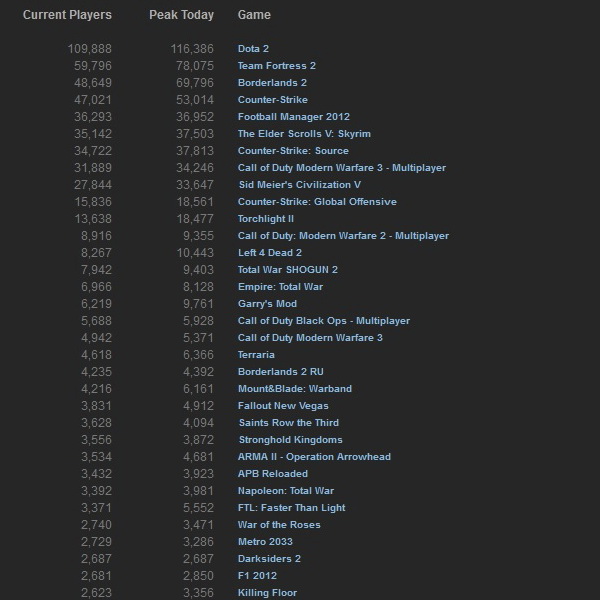
Task: Select FTL peak value 5,552
Action: (x=198, y=508)
